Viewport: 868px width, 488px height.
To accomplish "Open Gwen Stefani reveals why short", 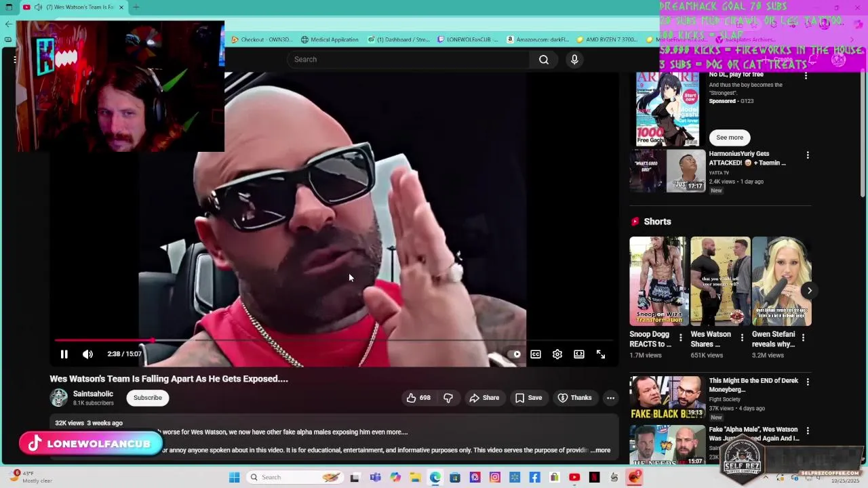I will point(782,281).
